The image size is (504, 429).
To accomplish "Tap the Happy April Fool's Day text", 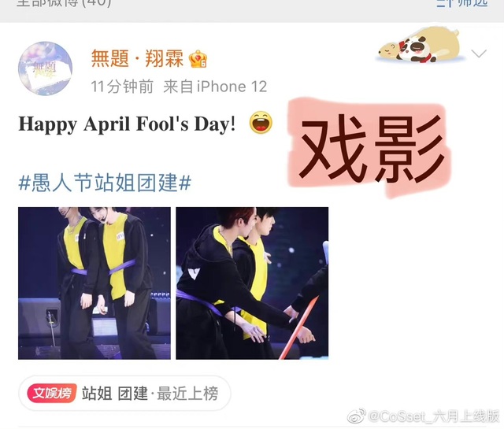I will click(x=127, y=124).
